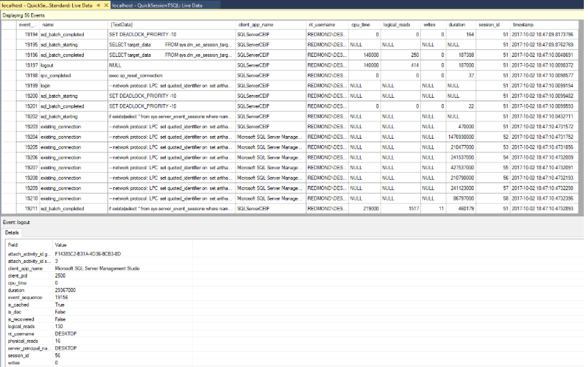588x367 pixels.
Task: Sort by the event_sequence column header
Action: coord(28,24)
